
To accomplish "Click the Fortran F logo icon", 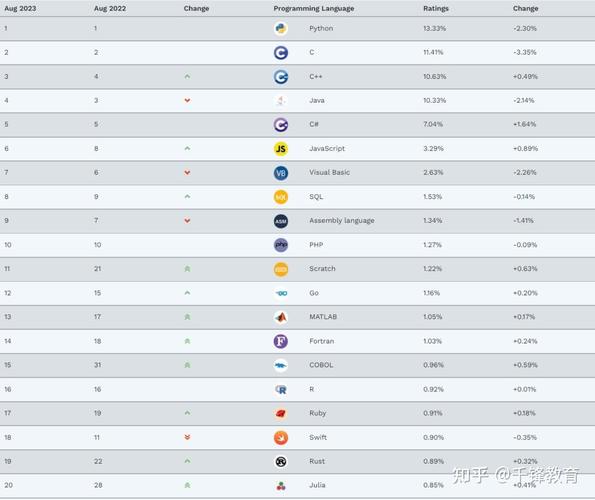I will click(x=281, y=341).
